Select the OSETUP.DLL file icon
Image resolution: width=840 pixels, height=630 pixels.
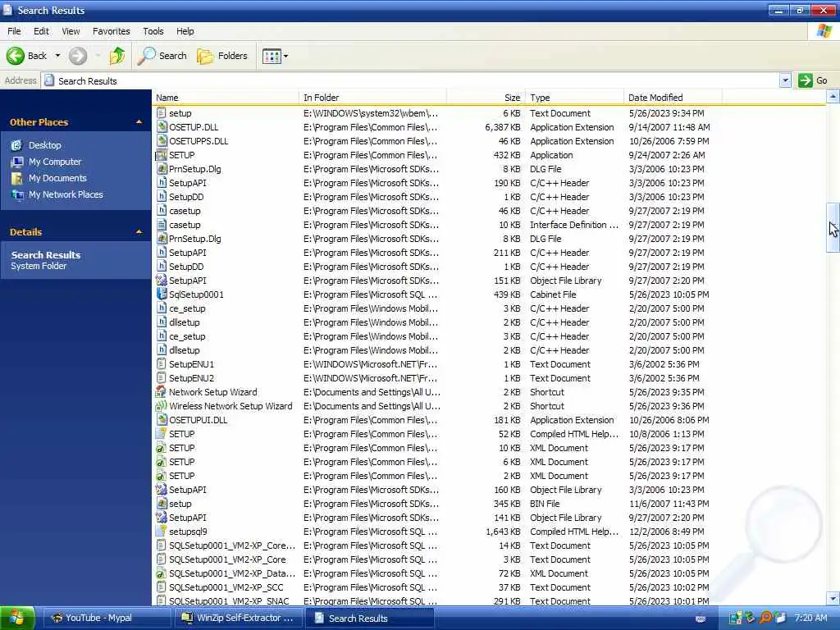[162, 127]
